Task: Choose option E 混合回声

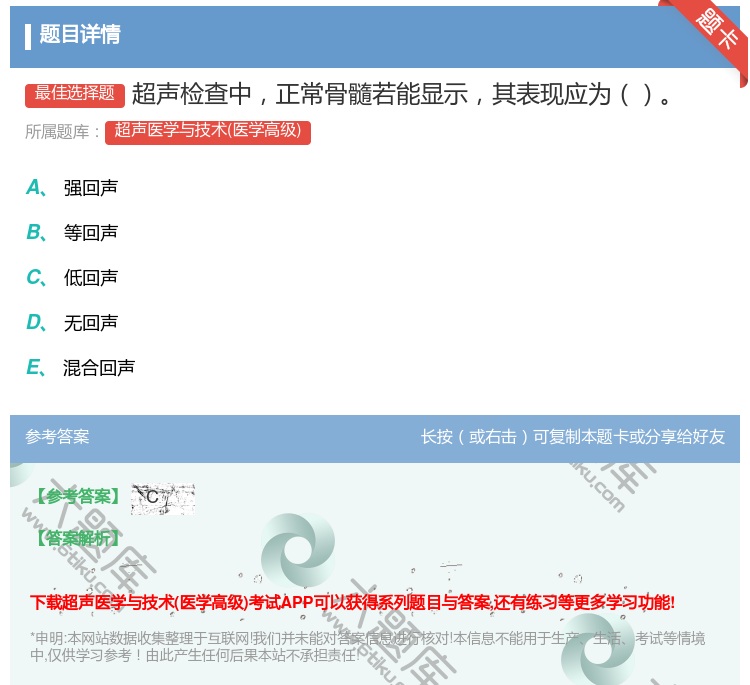Action: tap(80, 367)
